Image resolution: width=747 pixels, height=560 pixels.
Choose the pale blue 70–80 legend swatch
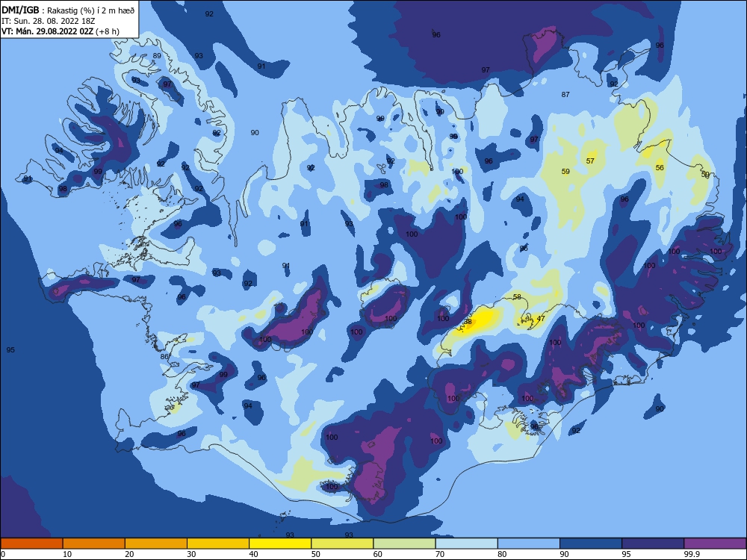click(467, 544)
